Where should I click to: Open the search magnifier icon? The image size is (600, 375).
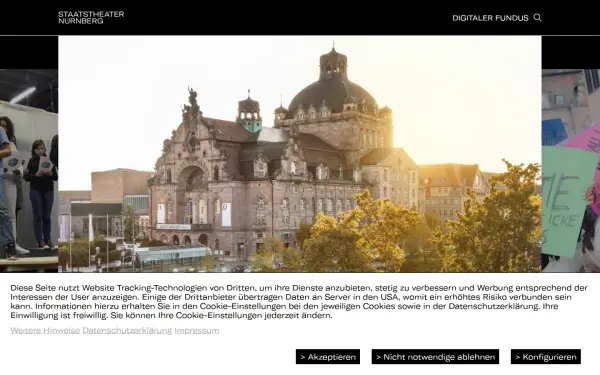pyautogui.click(x=537, y=18)
